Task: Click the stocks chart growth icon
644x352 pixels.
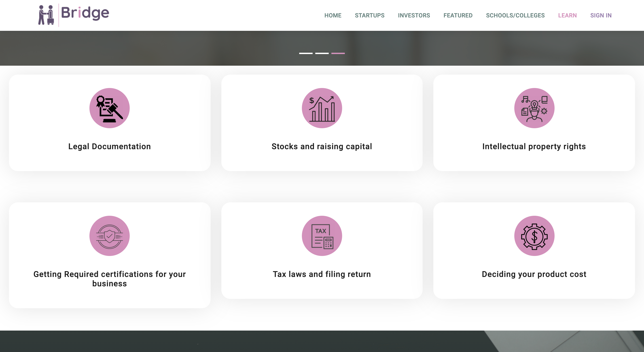Action: coord(322,108)
